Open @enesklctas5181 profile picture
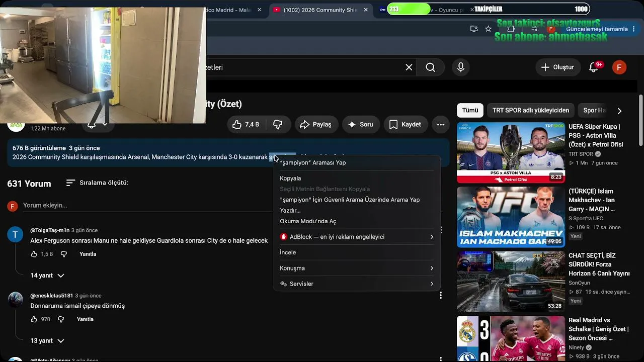This screenshot has height=362, width=644. 15,300
